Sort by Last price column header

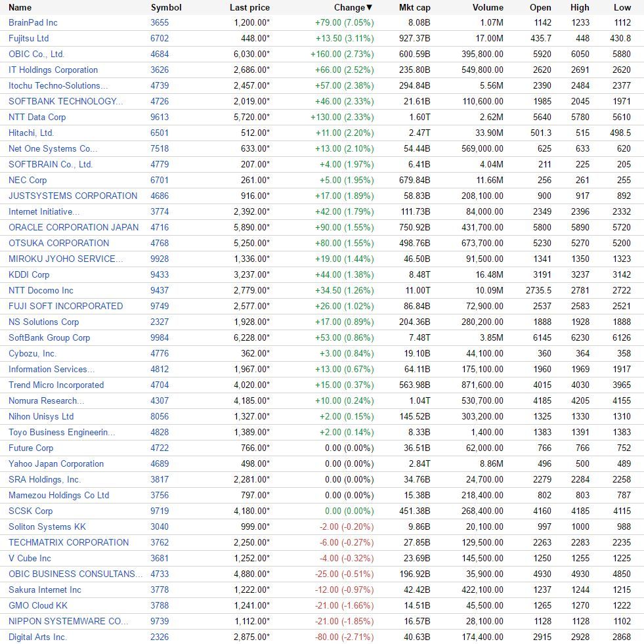tap(249, 7)
